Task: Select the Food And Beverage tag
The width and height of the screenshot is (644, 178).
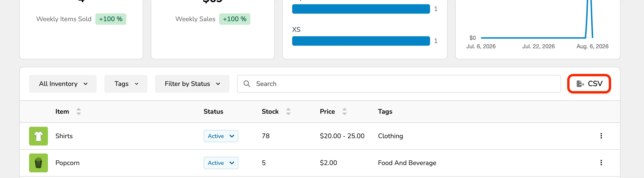Action: click(407, 163)
